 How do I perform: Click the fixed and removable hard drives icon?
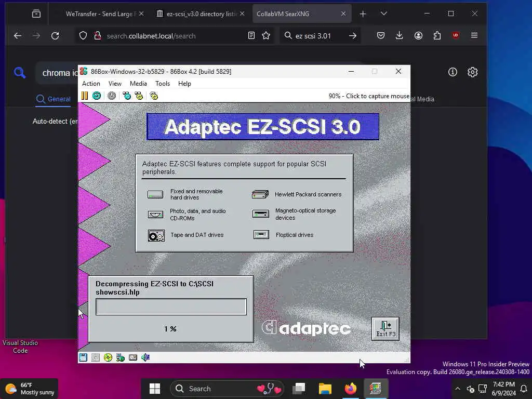pyautogui.click(x=155, y=194)
